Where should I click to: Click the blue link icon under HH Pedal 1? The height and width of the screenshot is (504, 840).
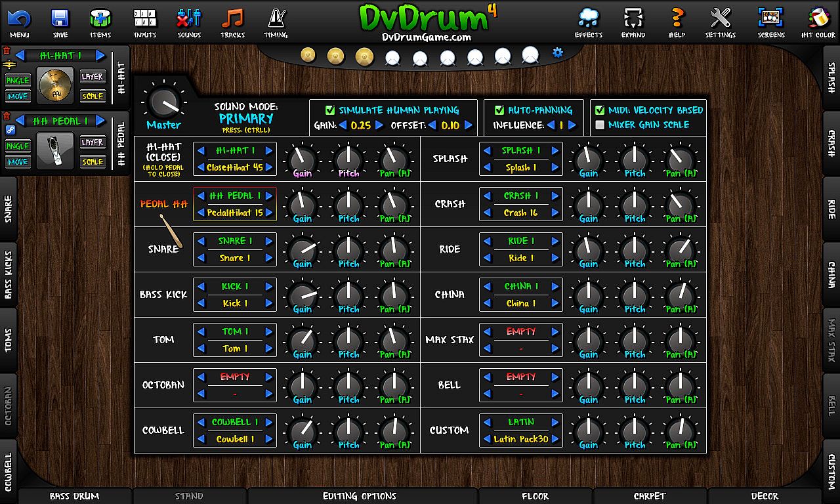point(10,130)
